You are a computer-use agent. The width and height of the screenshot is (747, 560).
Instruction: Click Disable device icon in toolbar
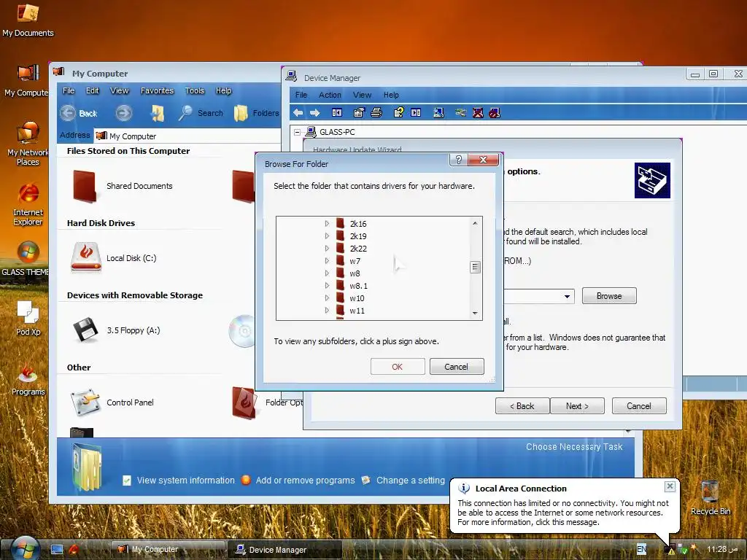click(495, 113)
